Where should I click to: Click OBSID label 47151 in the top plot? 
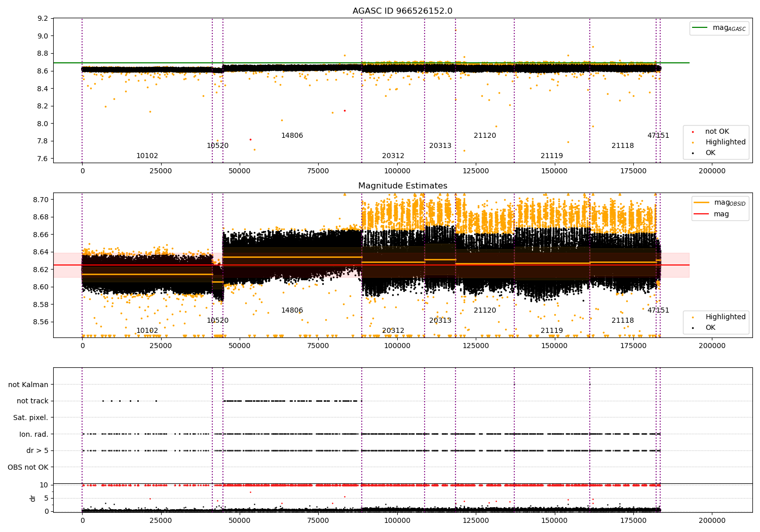tap(658, 136)
